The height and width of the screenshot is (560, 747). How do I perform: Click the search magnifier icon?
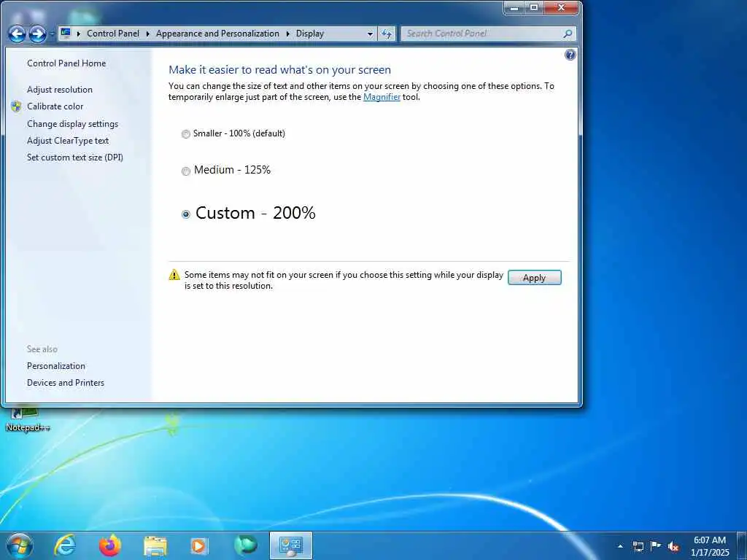tap(568, 34)
